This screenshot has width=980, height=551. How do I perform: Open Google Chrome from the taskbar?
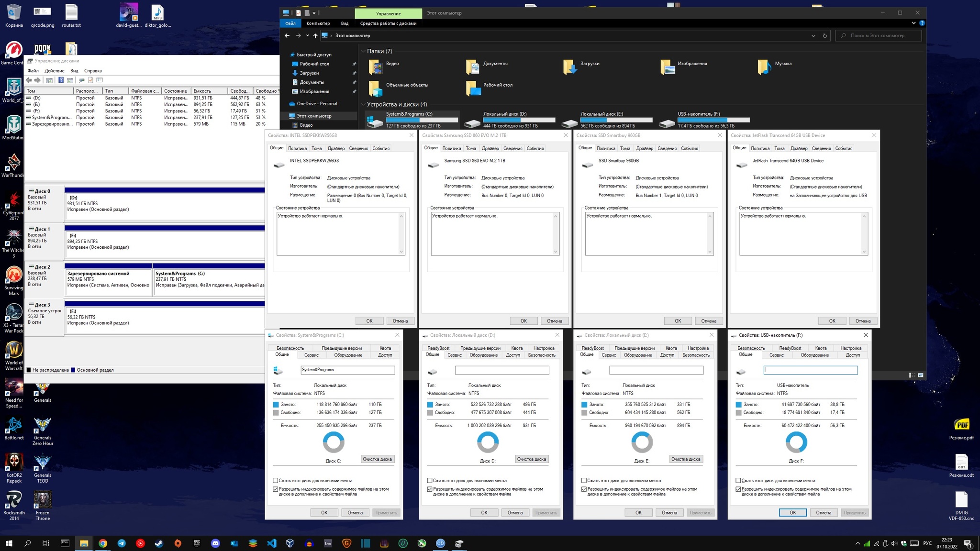tap(103, 543)
